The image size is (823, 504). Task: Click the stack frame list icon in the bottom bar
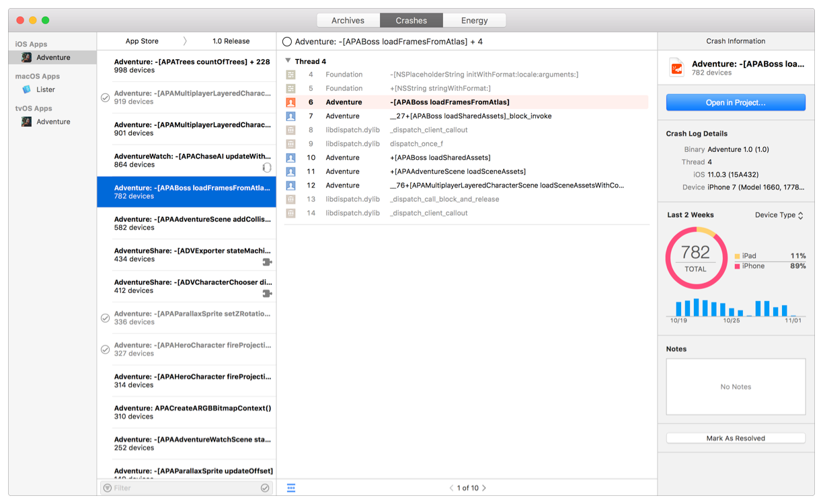(x=291, y=488)
